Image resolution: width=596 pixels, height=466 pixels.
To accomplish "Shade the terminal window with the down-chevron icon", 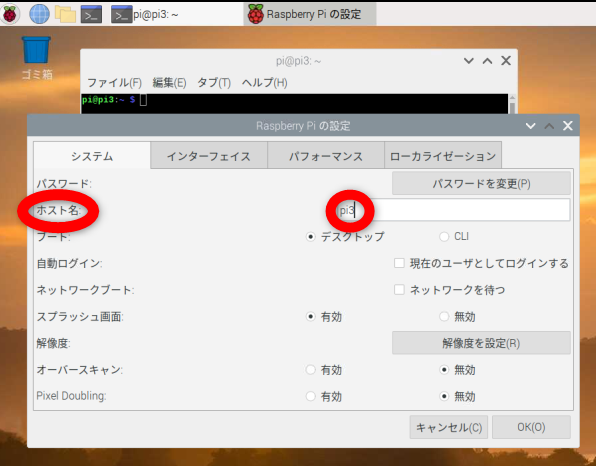I will click(469, 61).
